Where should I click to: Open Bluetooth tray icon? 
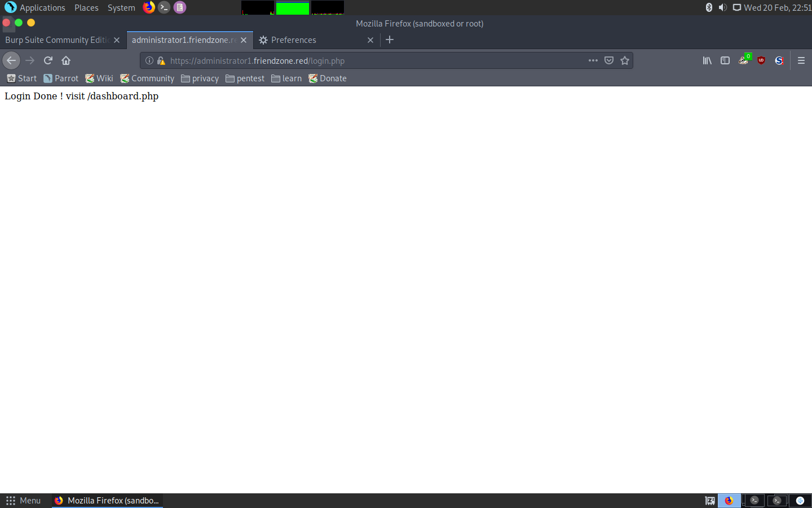click(709, 7)
